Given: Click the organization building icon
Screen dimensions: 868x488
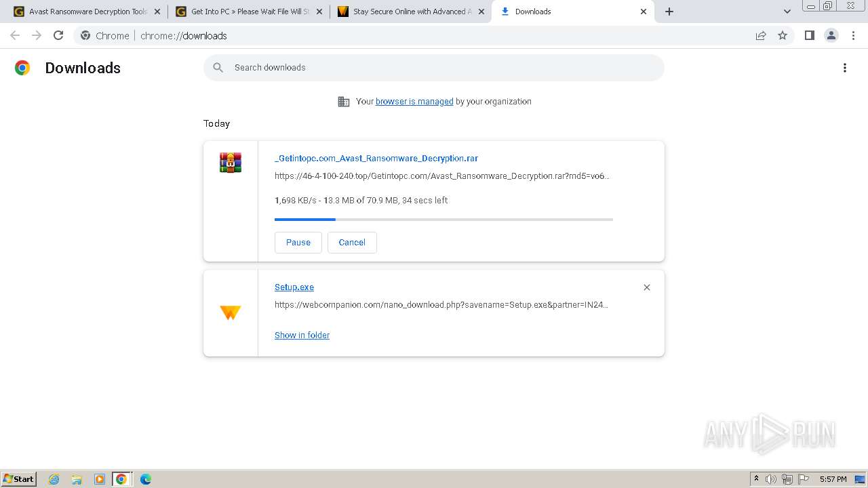Looking at the screenshot, I should point(344,102).
